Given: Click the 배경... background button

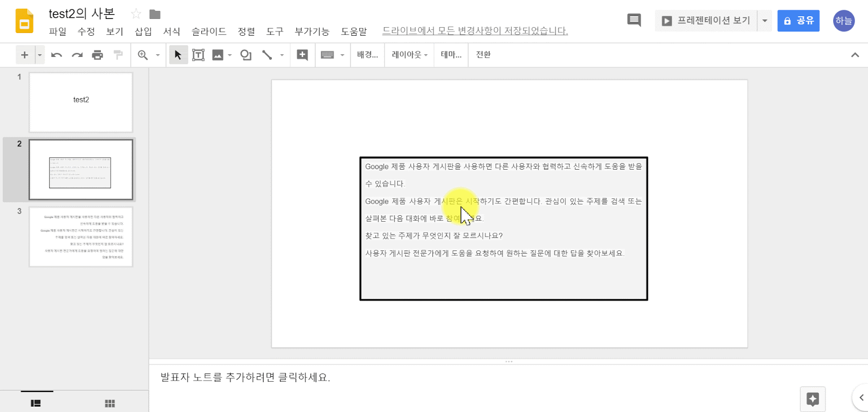Looking at the screenshot, I should point(367,55).
